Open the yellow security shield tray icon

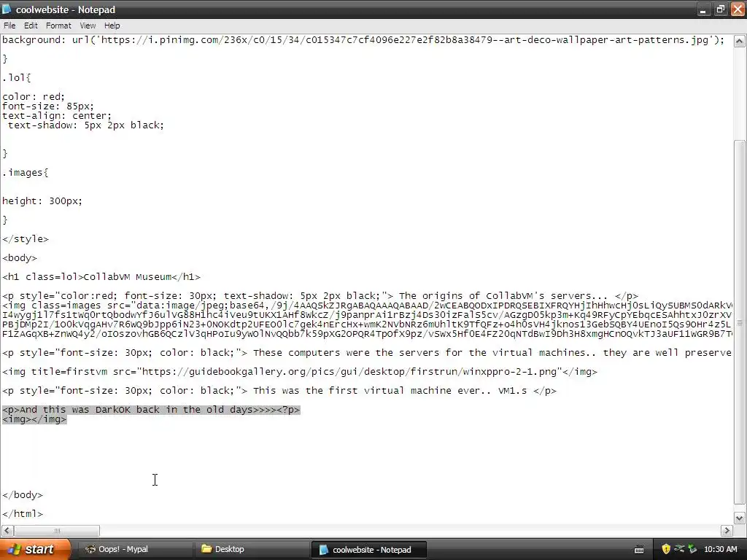[666, 549]
